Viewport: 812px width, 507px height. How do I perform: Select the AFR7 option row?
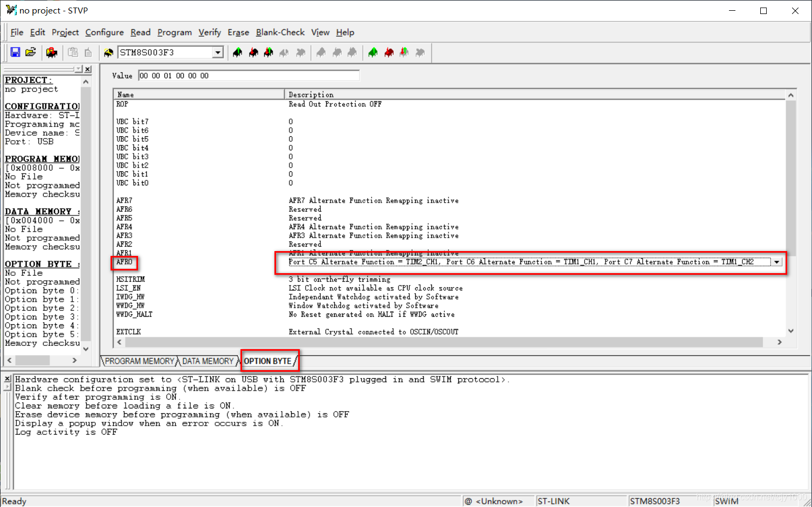(125, 200)
